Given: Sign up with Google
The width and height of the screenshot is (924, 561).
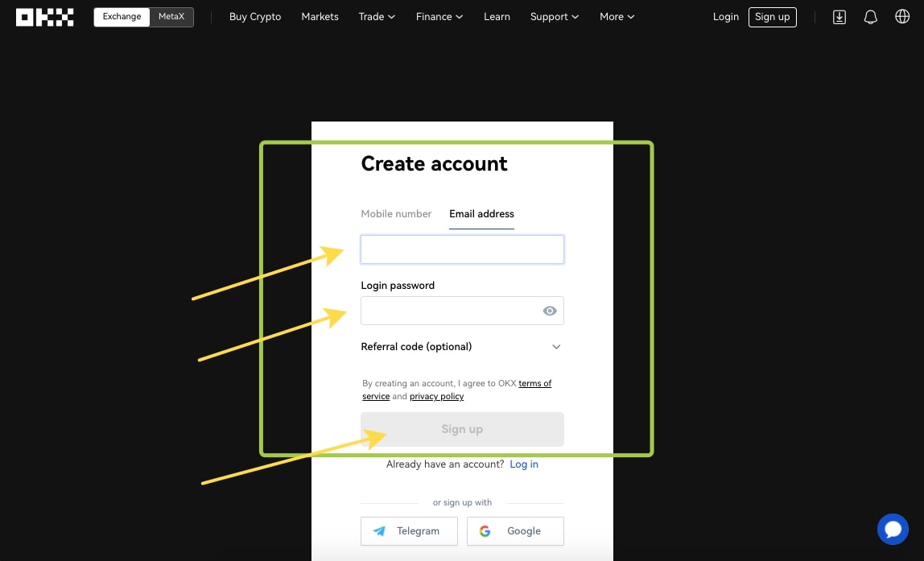Looking at the screenshot, I should (x=515, y=531).
